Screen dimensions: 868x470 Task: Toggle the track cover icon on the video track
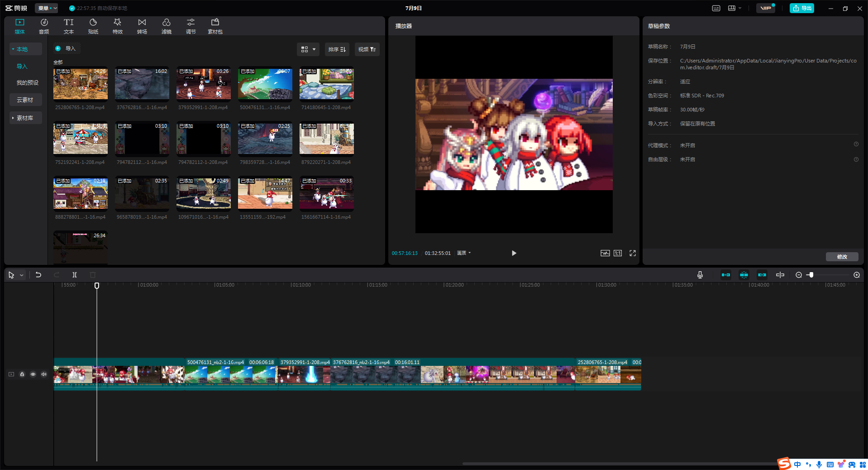[11, 374]
